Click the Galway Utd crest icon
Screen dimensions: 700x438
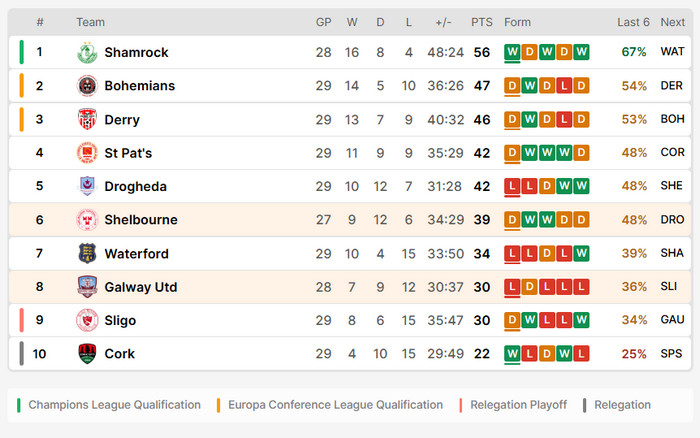[x=87, y=287]
